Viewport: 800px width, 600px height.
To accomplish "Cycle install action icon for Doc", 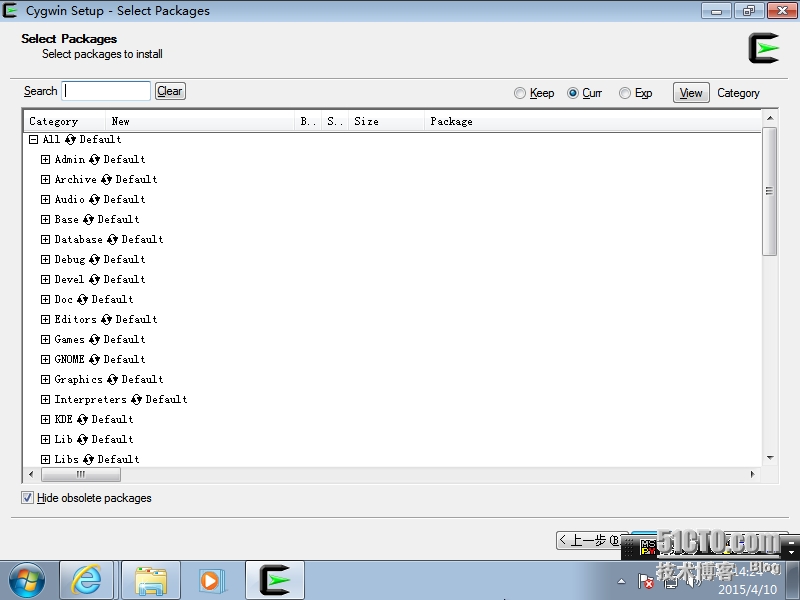I will click(x=82, y=299).
